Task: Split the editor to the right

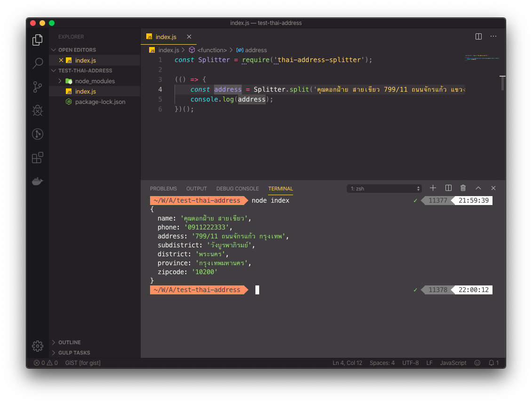Action: coord(478,36)
